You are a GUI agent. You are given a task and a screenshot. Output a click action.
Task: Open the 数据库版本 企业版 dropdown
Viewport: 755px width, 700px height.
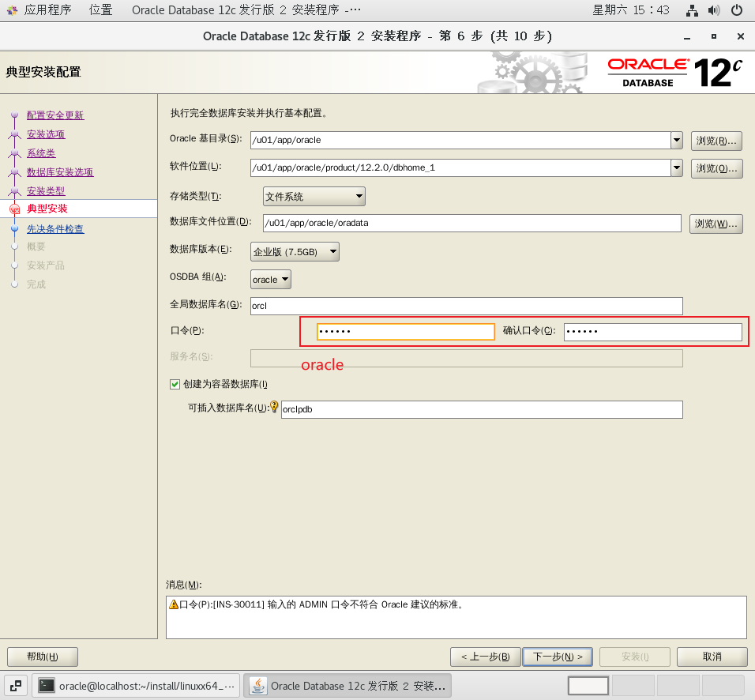coord(295,251)
